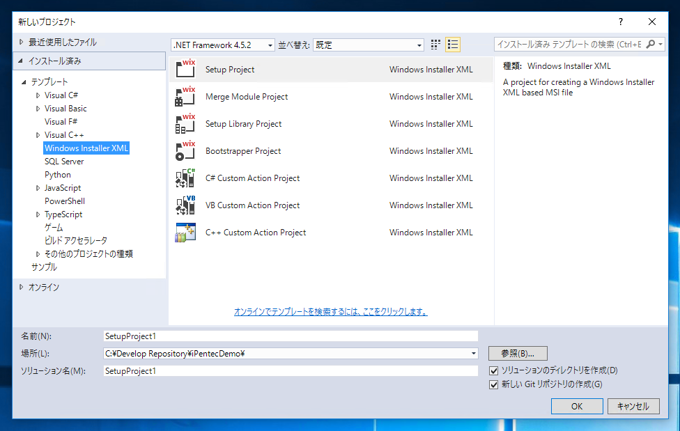Select the Merge Module Project icon

coord(185,96)
